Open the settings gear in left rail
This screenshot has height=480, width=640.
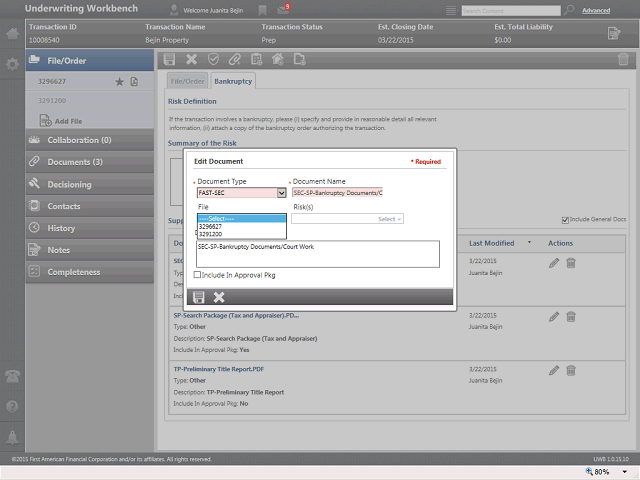[12, 64]
